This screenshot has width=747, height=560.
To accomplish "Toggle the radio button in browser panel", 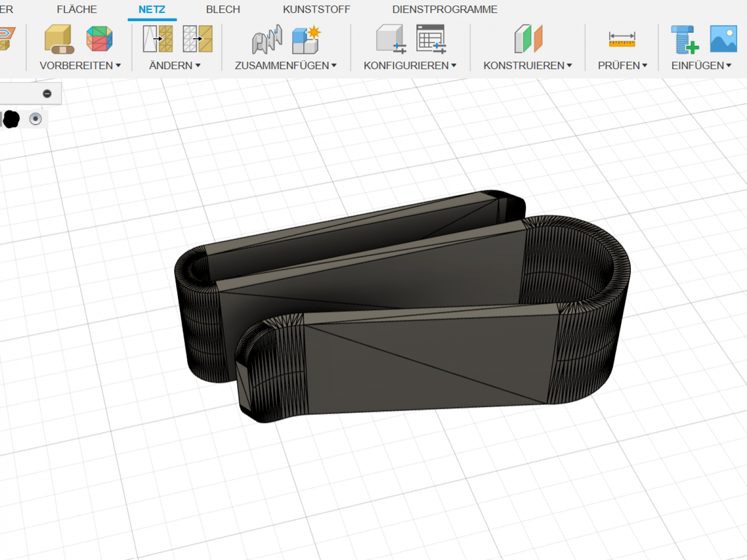I will (x=35, y=119).
